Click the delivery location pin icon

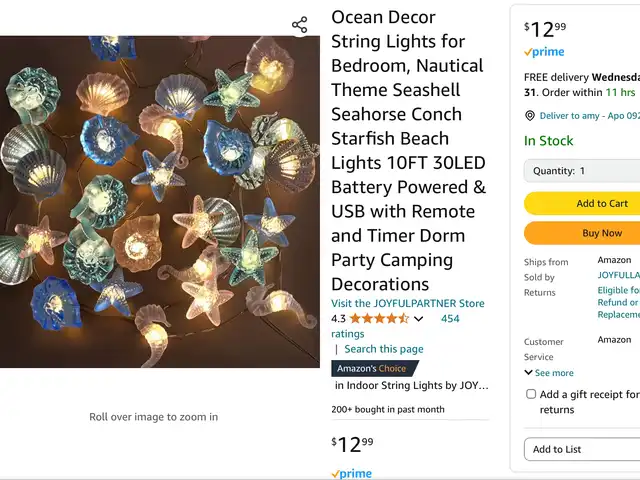tap(530, 116)
